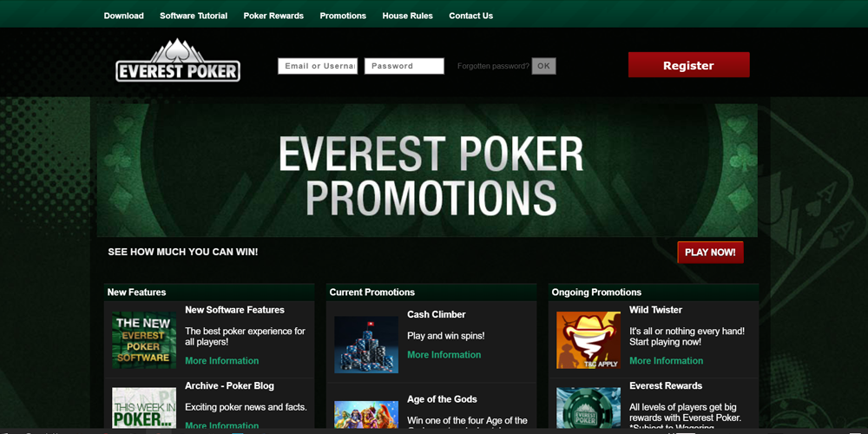Click the This Week in Poker thumbnail
Image resolution: width=868 pixels, height=434 pixels.
144,407
